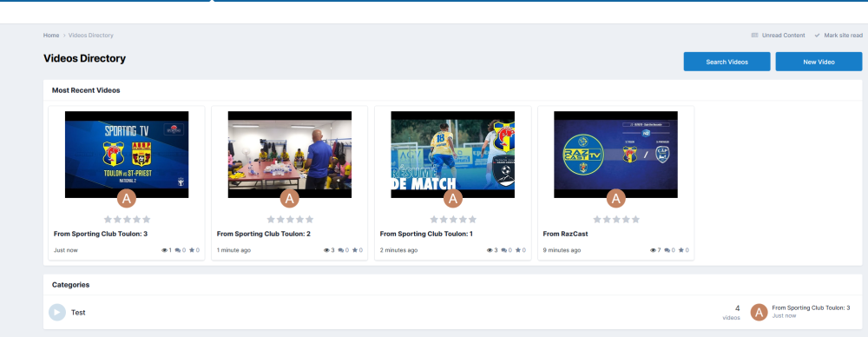The width and height of the screenshot is (868, 337).
Task: Go to Home breadcrumb link
Action: [51, 35]
